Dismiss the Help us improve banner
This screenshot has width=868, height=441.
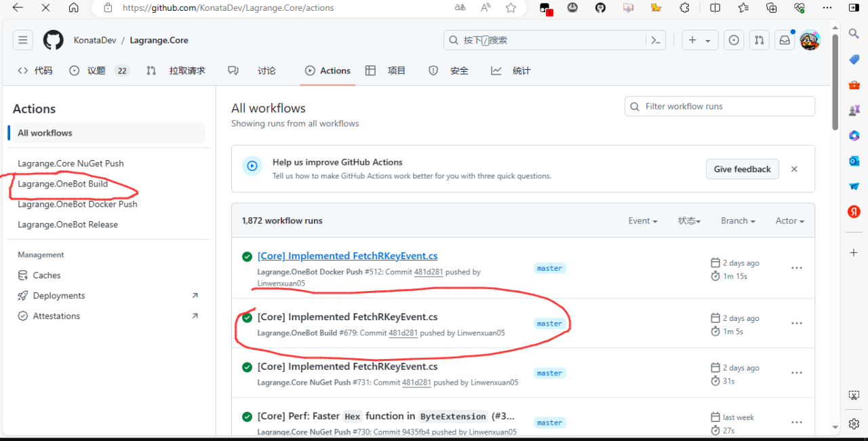click(x=794, y=169)
